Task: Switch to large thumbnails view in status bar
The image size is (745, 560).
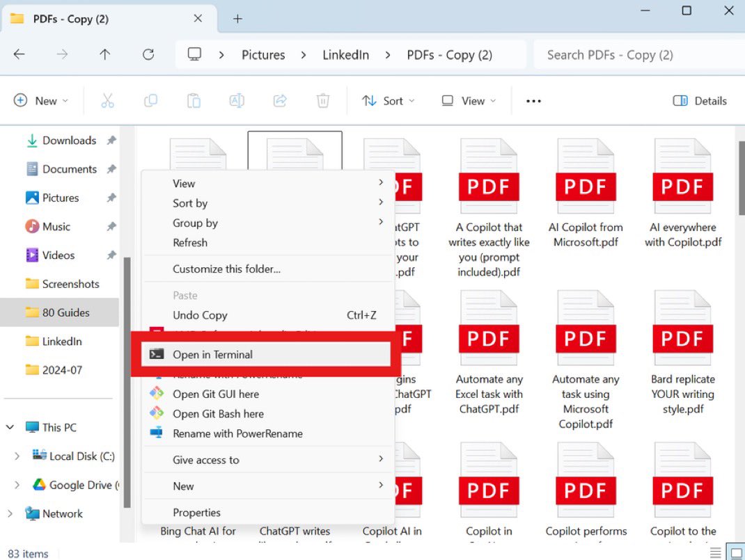Action: tap(737, 553)
